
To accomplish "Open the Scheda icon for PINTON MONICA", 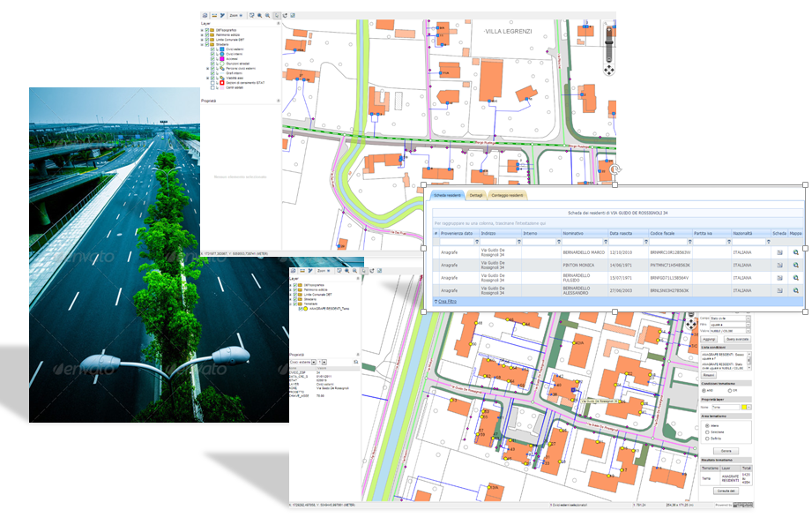I will click(x=779, y=265).
